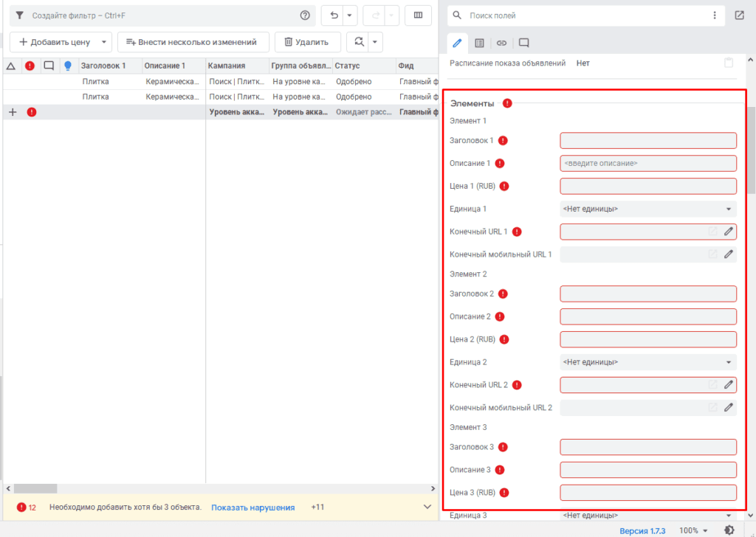Click the red error count icon showing 12
This screenshot has width=756, height=537.
pos(21,507)
